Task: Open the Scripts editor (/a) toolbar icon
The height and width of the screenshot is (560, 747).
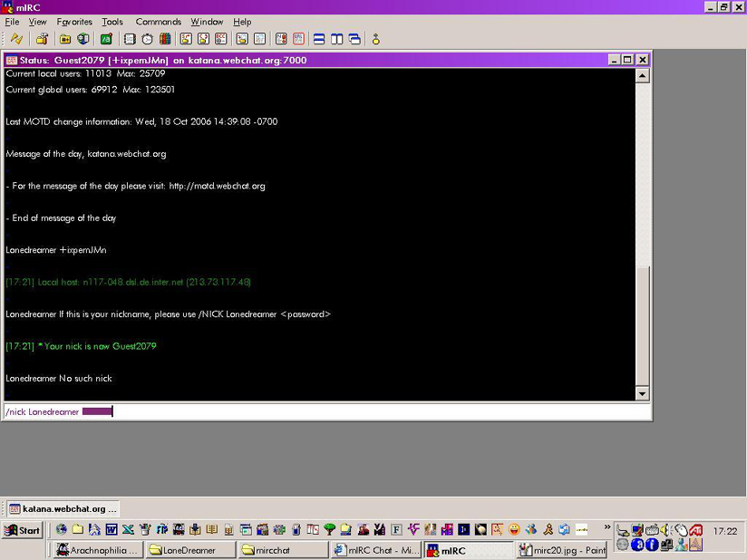Action: click(x=106, y=39)
